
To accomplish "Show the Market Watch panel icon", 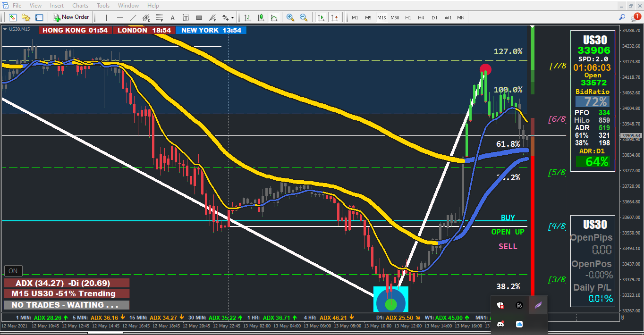I will (x=39, y=17).
